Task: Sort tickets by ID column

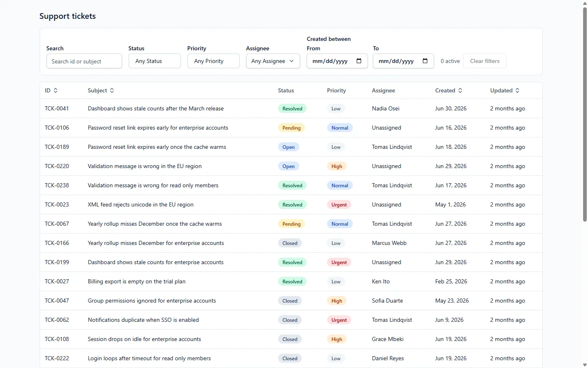Action: [51, 90]
